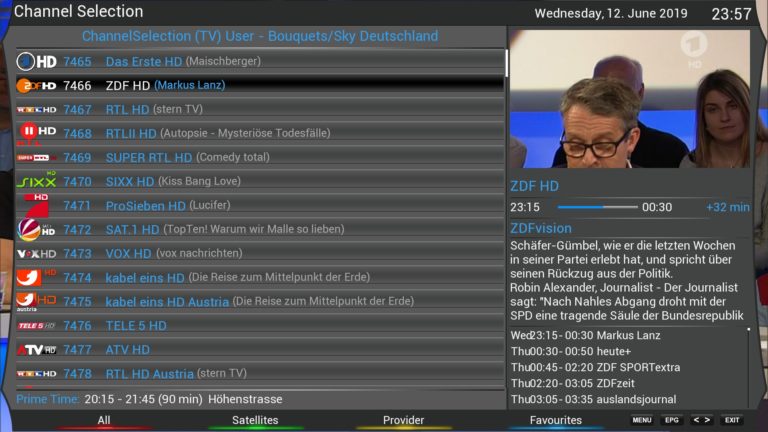This screenshot has height=432, width=768.
Task: Click the MENU key icon
Action: pyautogui.click(x=642, y=420)
